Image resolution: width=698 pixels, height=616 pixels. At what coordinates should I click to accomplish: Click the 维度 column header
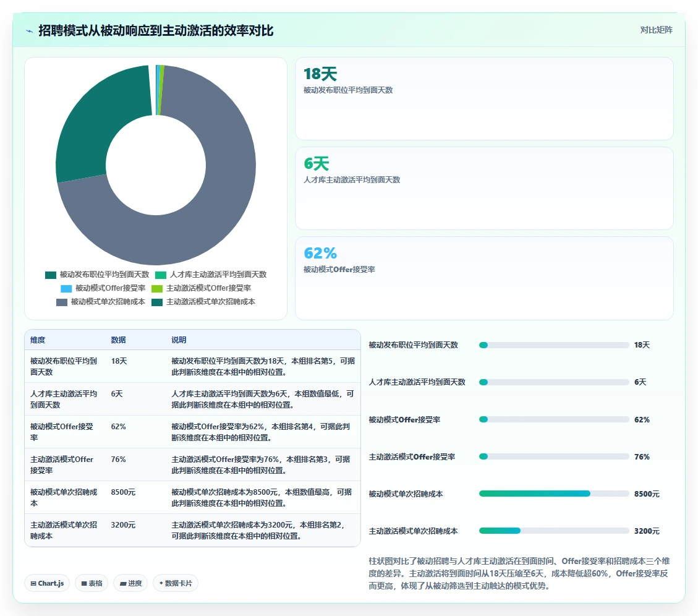pyautogui.click(x=38, y=340)
